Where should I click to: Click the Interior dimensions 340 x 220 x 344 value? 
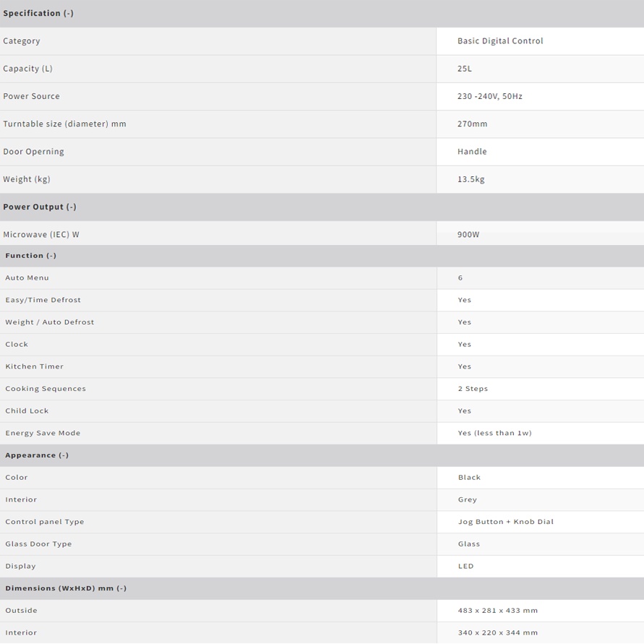click(497, 632)
